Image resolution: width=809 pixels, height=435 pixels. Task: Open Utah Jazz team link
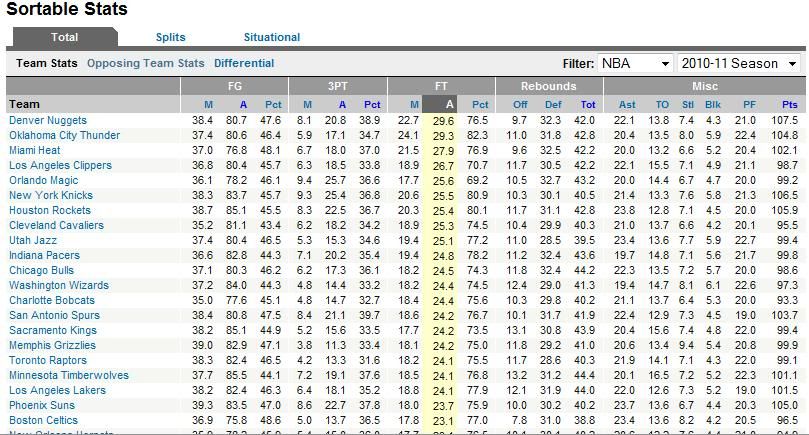coord(33,240)
